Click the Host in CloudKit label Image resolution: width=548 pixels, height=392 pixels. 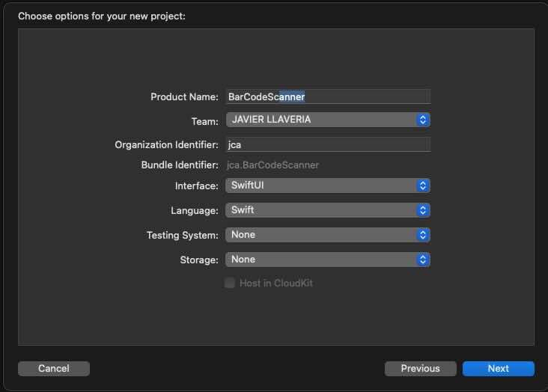(276, 283)
